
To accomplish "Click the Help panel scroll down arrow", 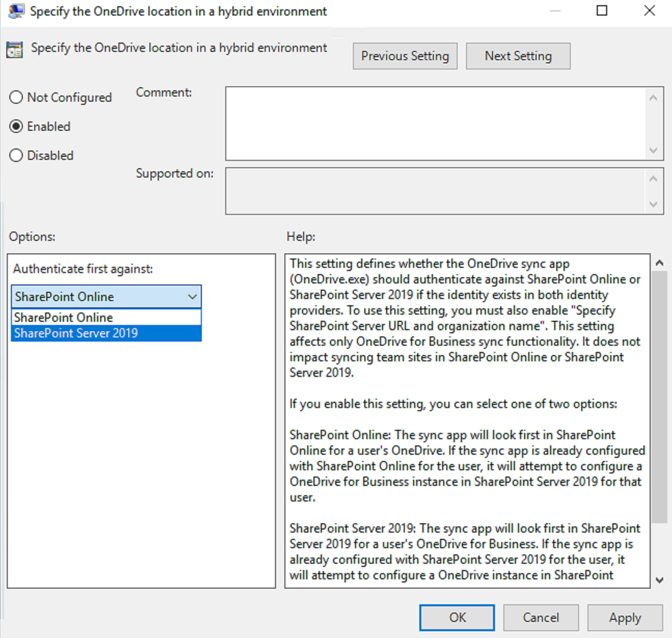I will (x=660, y=580).
